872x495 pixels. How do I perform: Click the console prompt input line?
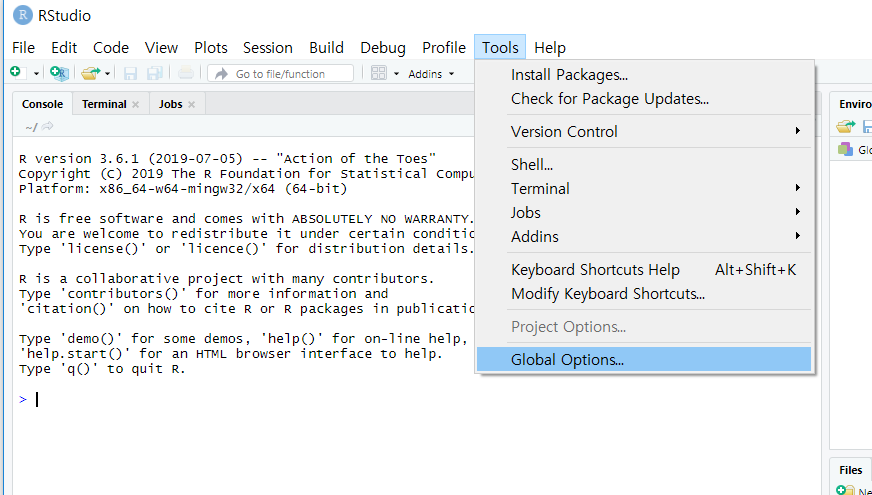coord(417,399)
